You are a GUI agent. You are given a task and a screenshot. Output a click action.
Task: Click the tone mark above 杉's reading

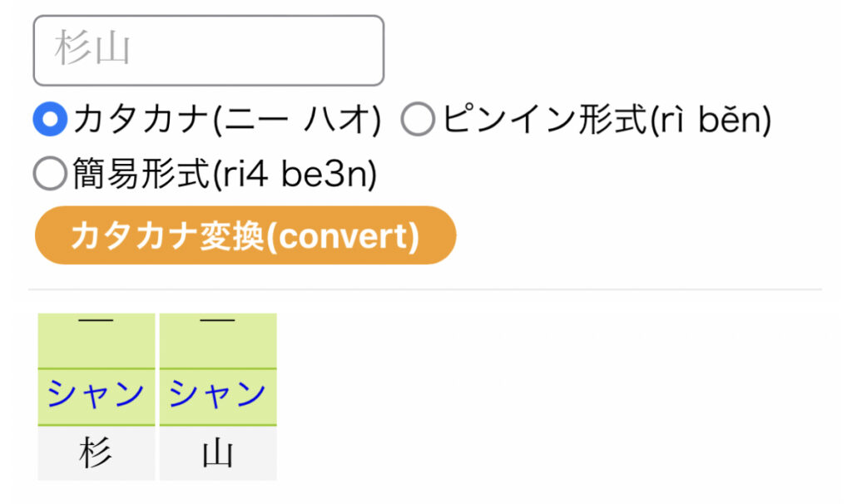click(x=97, y=324)
